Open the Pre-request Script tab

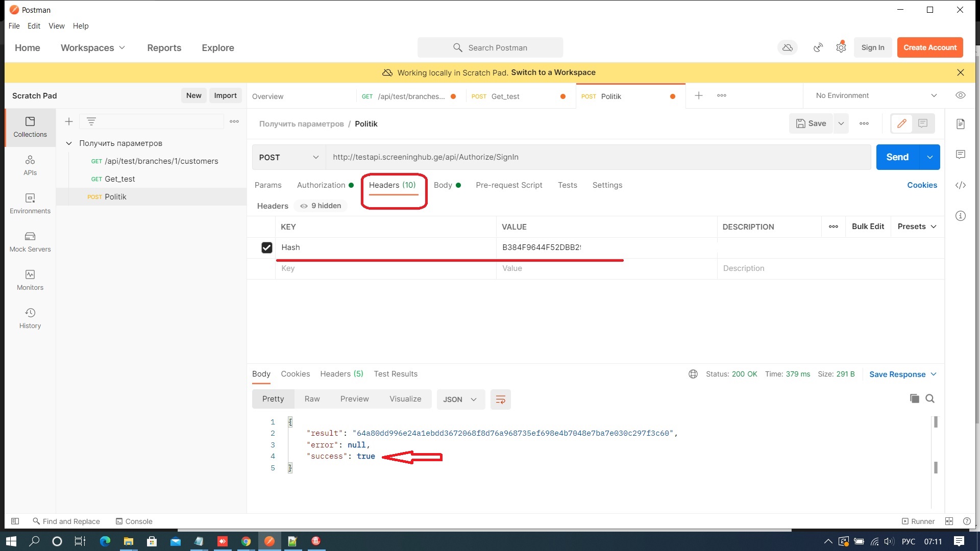click(x=509, y=185)
